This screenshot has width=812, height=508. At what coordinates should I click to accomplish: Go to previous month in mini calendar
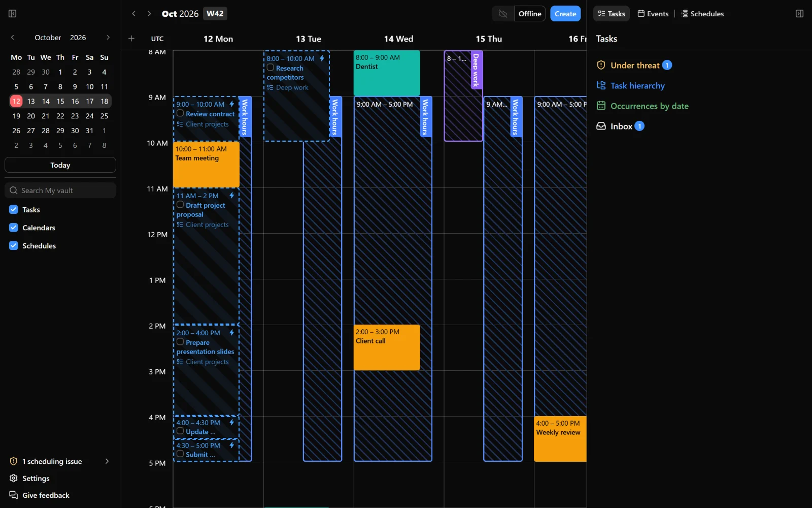13,38
